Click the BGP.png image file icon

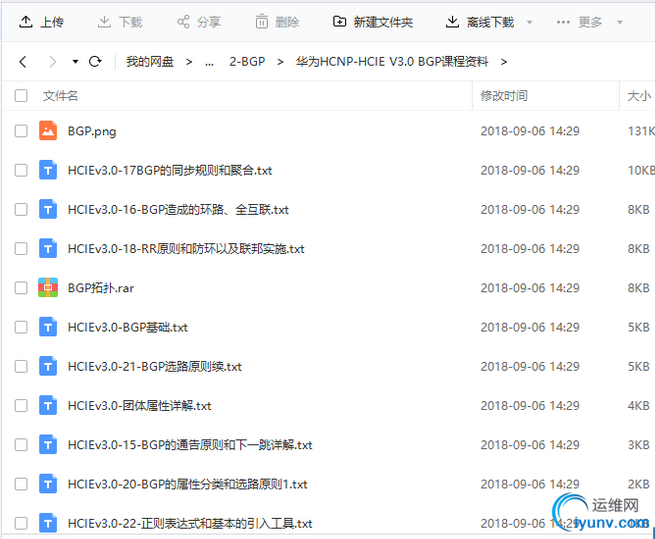48,131
